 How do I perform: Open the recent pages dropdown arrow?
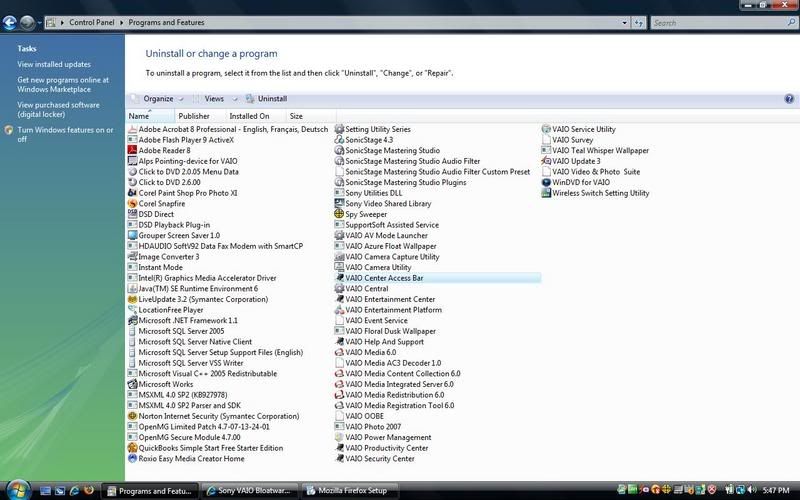click(39, 22)
